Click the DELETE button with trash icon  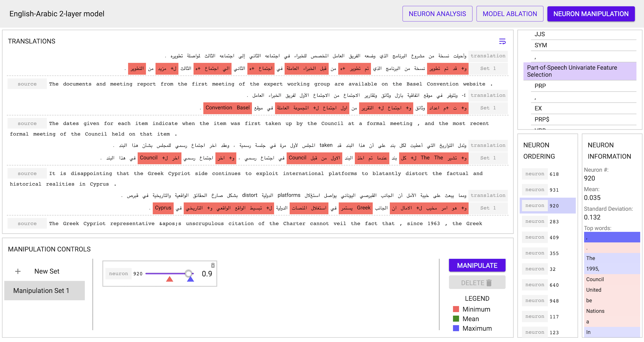coord(477,283)
